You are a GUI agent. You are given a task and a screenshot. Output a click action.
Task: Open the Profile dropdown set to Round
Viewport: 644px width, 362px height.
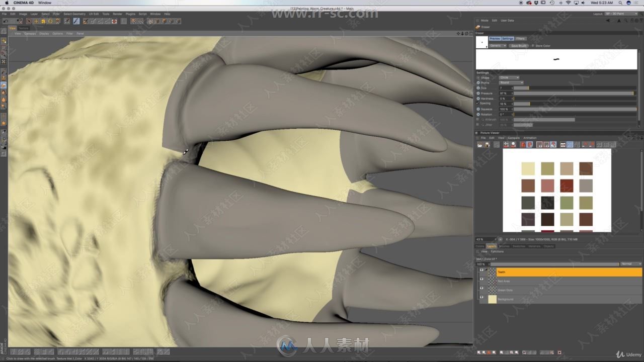511,82
